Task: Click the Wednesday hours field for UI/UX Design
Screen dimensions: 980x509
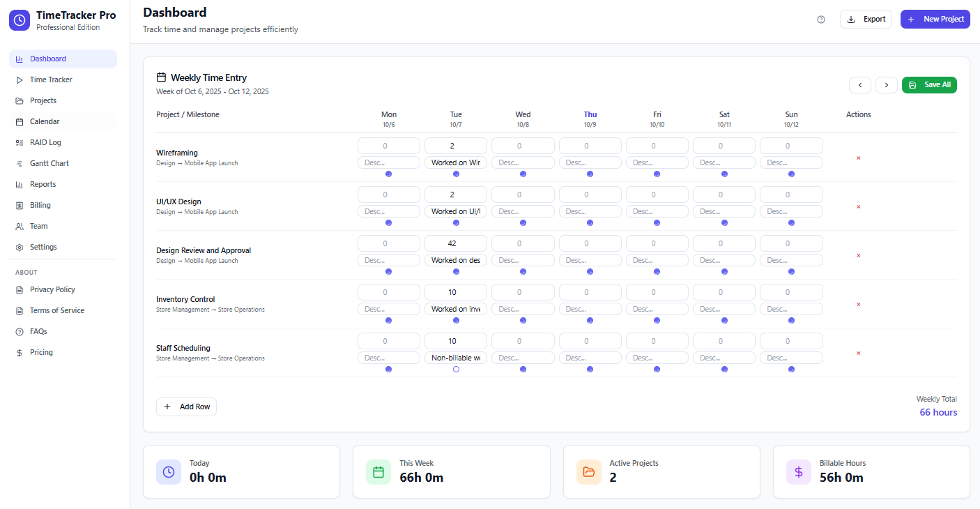Action: coord(523,194)
